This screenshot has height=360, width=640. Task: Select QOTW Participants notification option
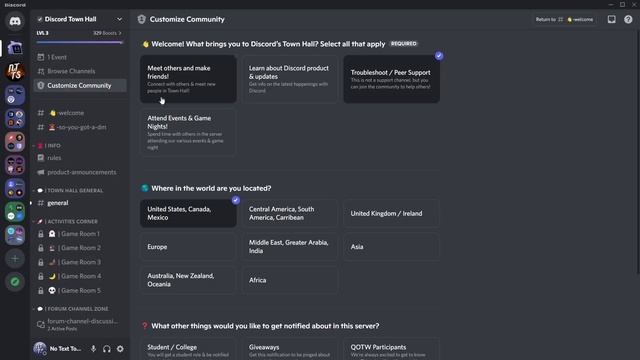tap(391, 349)
